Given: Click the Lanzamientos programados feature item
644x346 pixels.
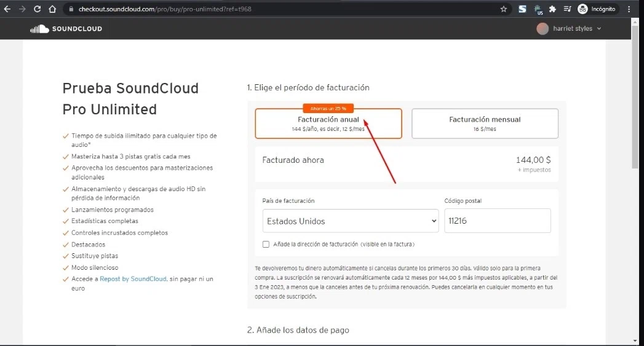Looking at the screenshot, I should click(112, 210).
